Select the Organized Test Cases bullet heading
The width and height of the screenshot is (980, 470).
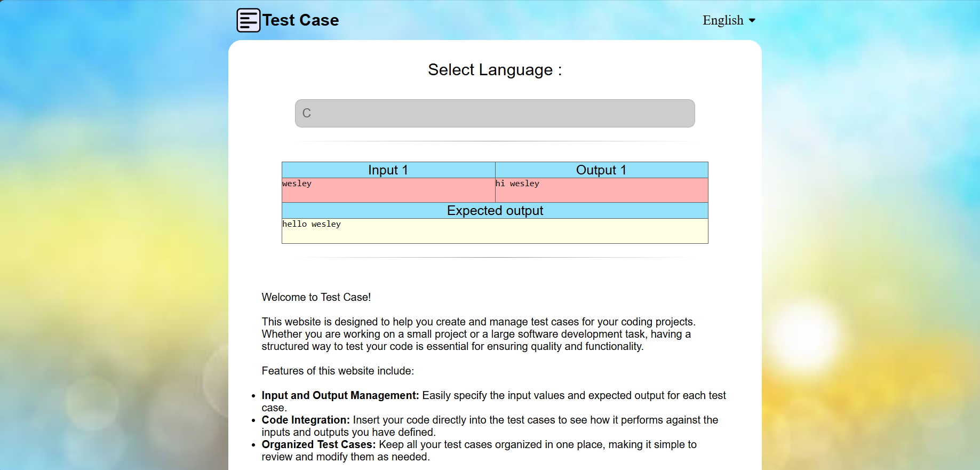click(318, 444)
